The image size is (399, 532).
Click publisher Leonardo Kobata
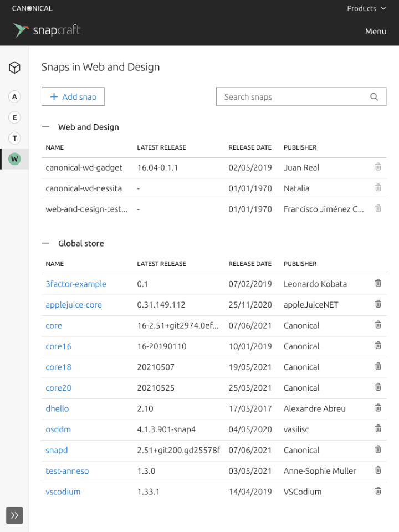click(315, 284)
